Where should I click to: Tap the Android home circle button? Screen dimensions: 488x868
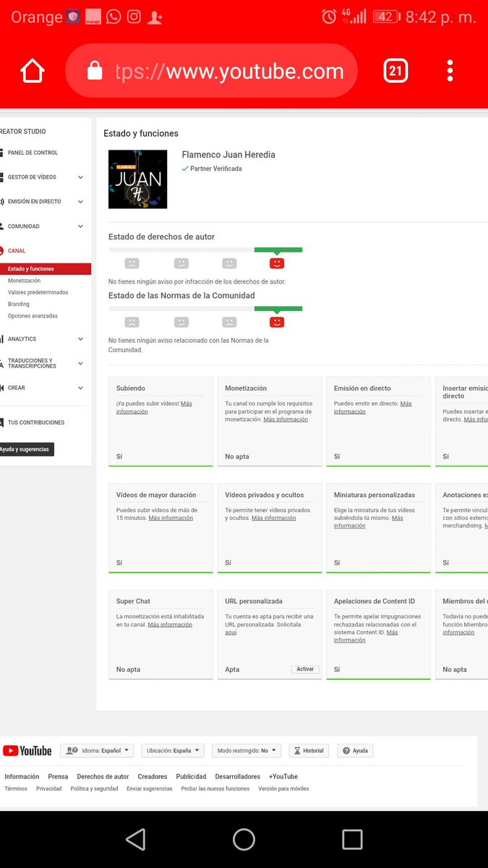(x=244, y=839)
